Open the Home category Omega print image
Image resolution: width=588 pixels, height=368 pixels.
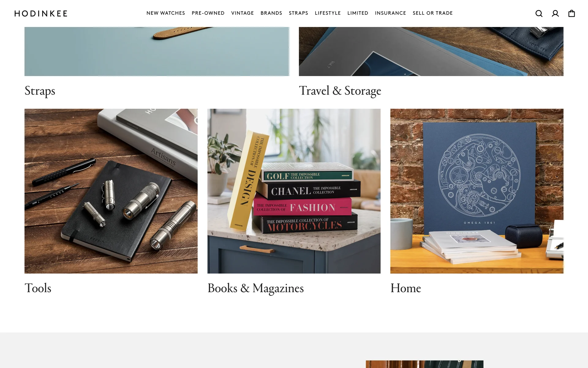click(x=477, y=191)
